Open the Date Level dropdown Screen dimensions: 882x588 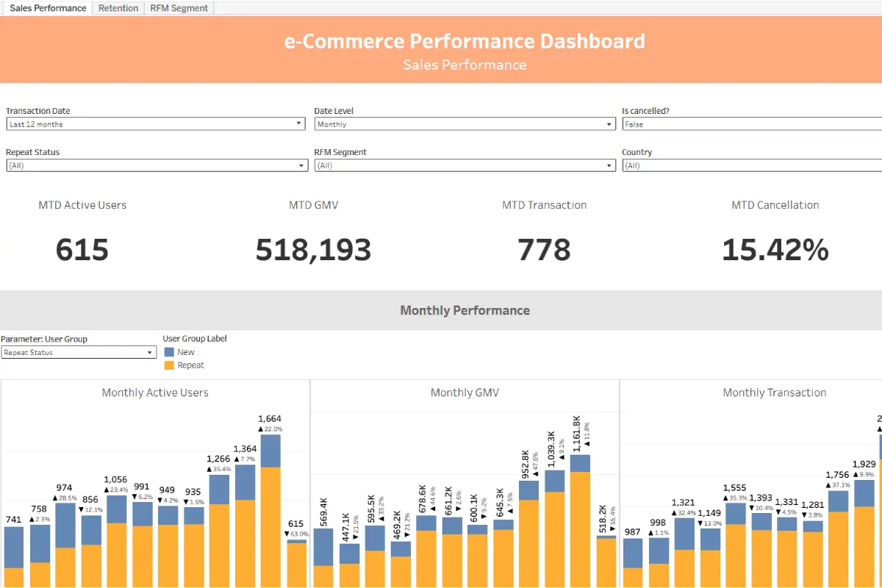(x=609, y=123)
